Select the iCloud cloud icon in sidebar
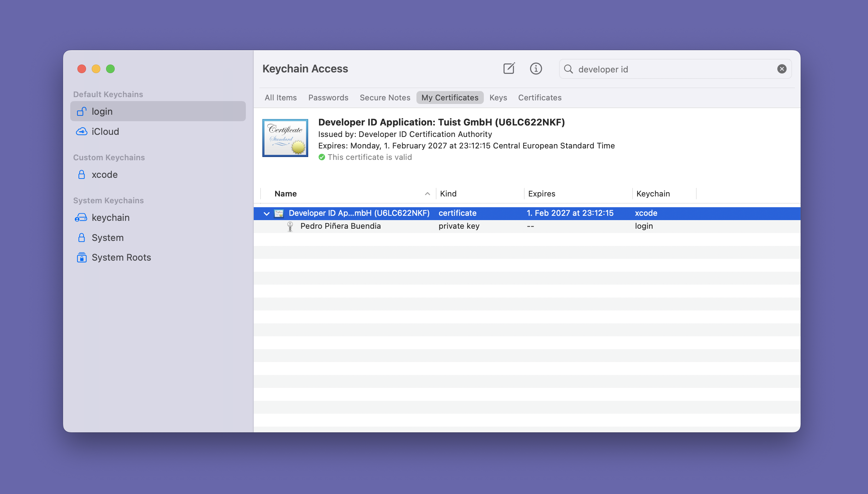 [x=82, y=132]
